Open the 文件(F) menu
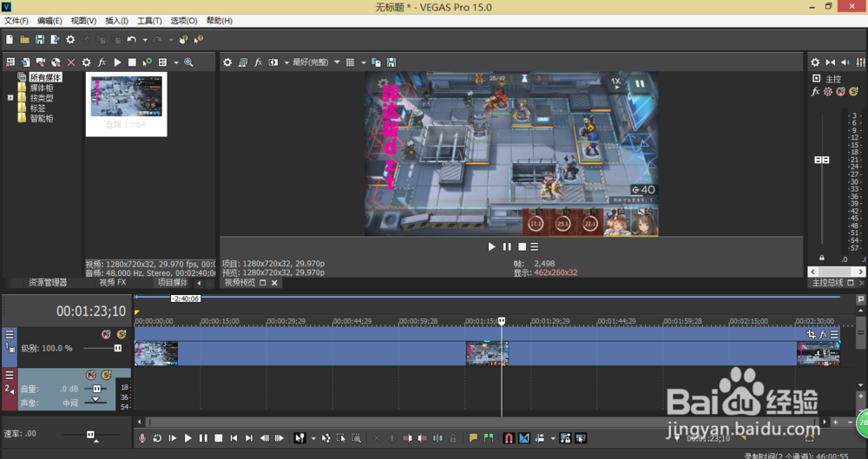The height and width of the screenshot is (459, 868). coord(16,21)
